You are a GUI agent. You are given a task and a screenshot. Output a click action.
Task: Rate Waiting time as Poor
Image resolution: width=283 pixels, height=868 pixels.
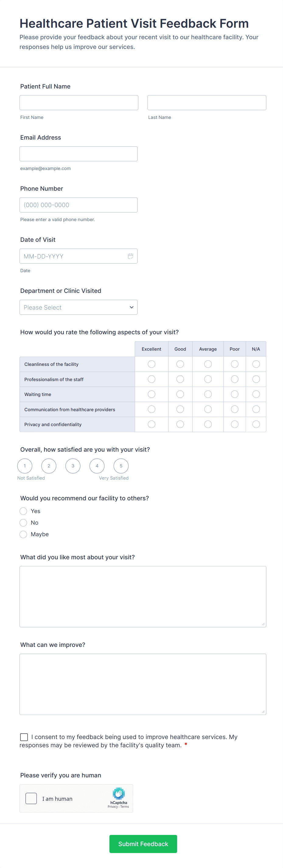(x=234, y=394)
